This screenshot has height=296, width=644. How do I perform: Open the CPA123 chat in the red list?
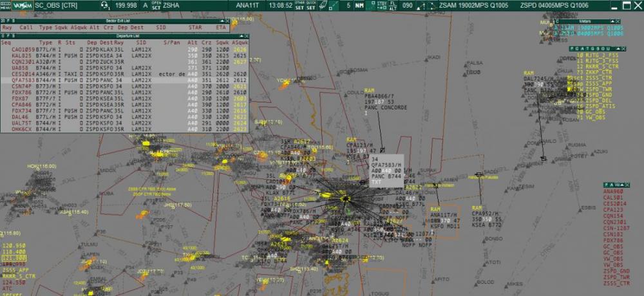click(x=613, y=210)
